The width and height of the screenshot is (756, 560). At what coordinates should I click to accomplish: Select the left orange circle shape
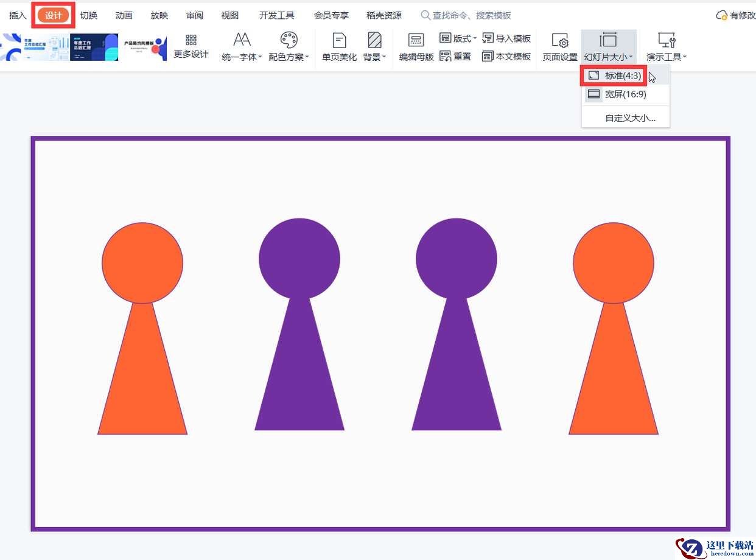[x=142, y=263]
